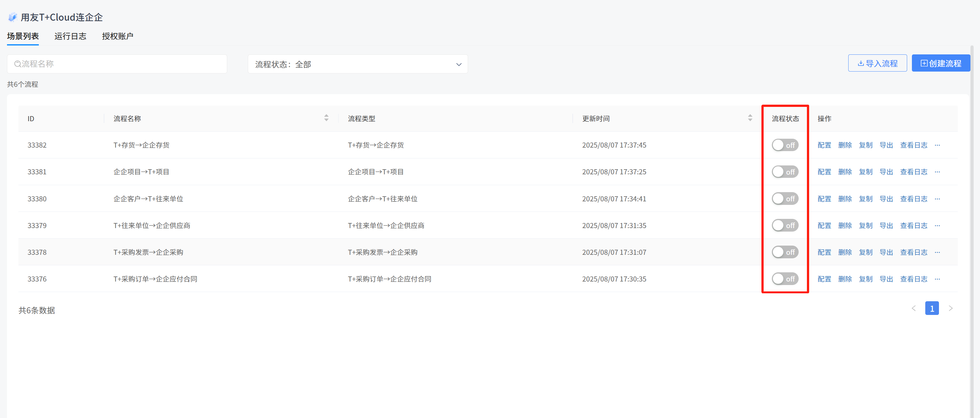The height and width of the screenshot is (418, 980).
Task: Click the 导入流程 button
Action: pyautogui.click(x=877, y=63)
